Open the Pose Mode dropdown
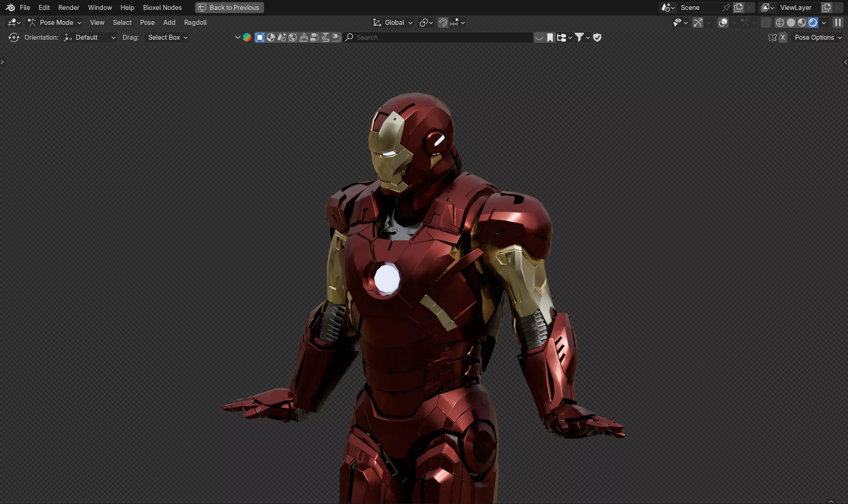848x504 pixels. [x=54, y=23]
